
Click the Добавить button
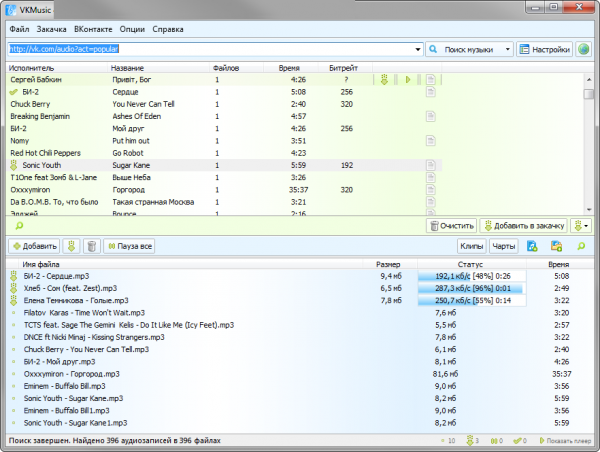pos(34,246)
